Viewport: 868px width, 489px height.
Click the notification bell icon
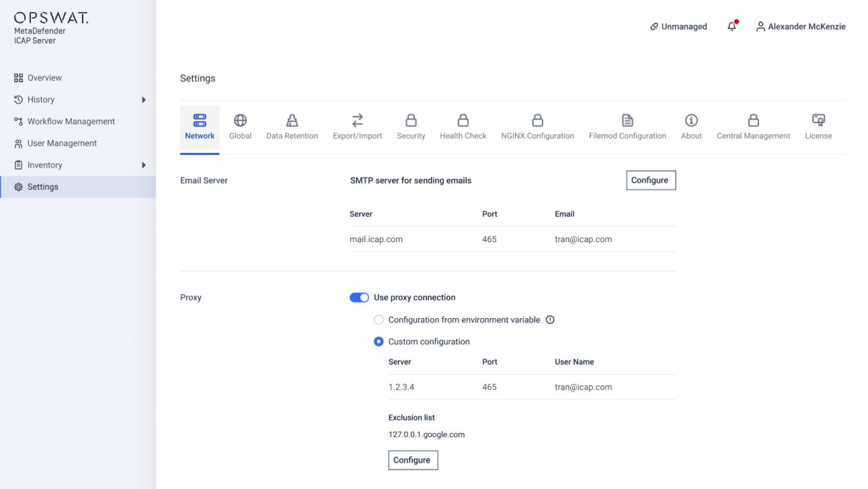tap(732, 26)
